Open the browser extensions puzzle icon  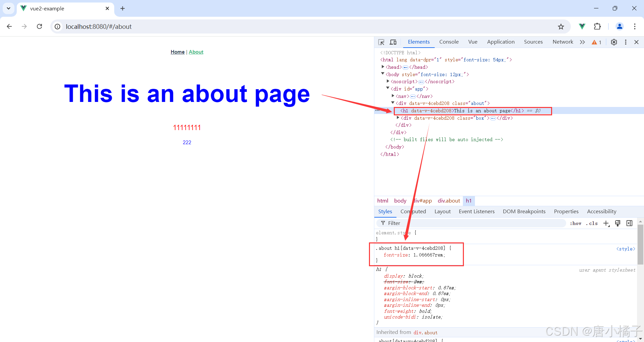[597, 26]
